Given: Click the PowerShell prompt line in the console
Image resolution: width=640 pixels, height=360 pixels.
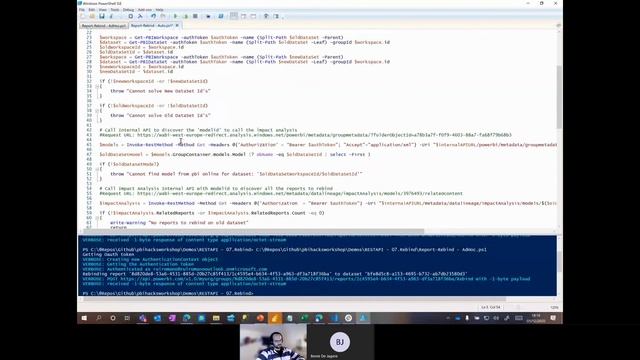Looking at the screenshot, I should 168,293.
